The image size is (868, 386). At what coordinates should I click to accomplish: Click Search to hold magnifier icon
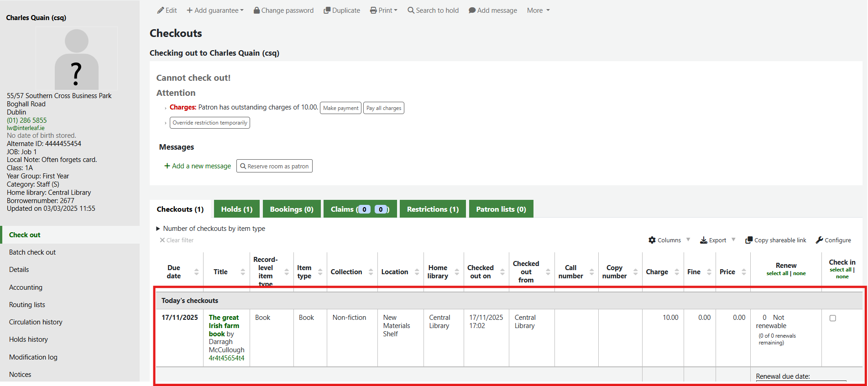[411, 10]
